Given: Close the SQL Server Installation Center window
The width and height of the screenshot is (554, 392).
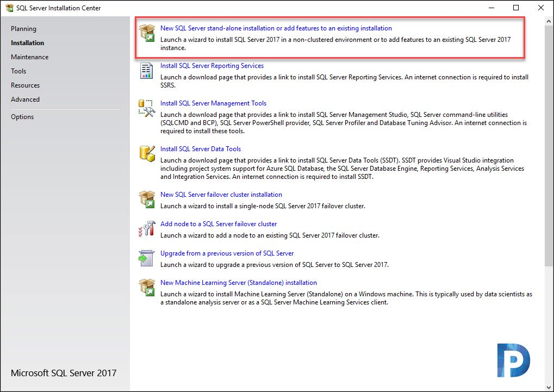Looking at the screenshot, I should tap(540, 8).
